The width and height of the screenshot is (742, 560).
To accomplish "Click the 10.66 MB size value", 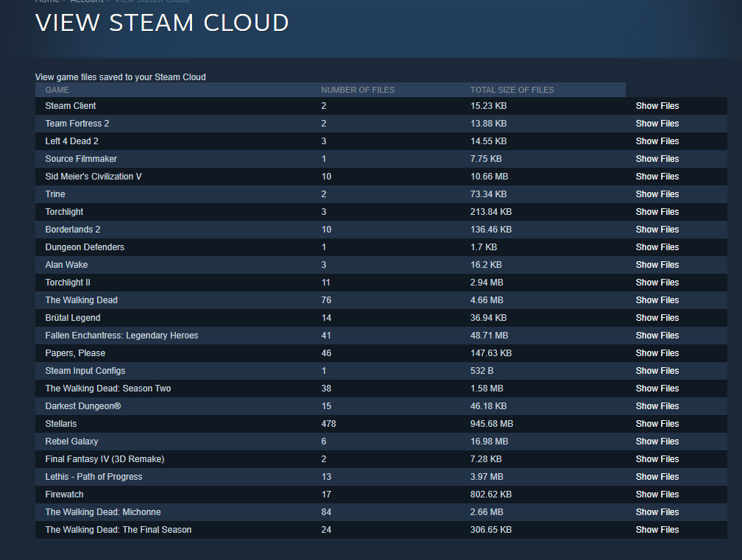I will coord(490,177).
